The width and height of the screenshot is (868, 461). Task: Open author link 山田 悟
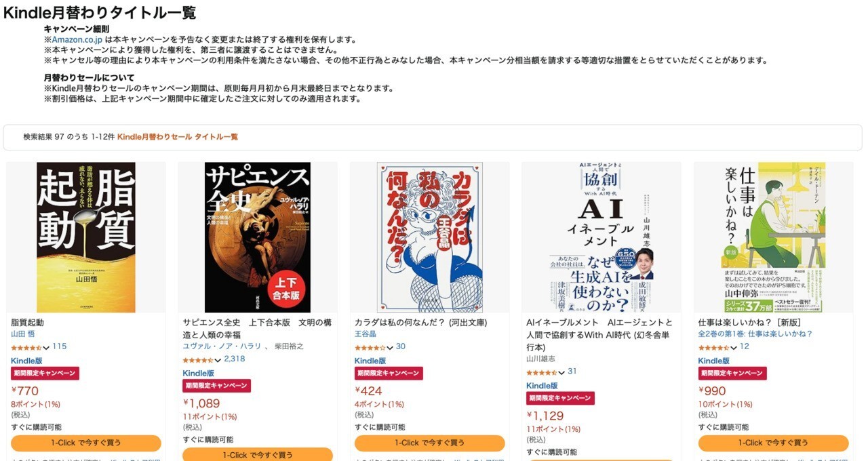(23, 334)
